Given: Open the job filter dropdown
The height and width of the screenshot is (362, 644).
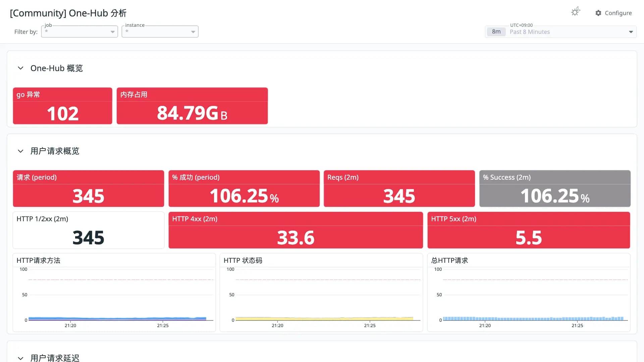Looking at the screenshot, I should [79, 32].
